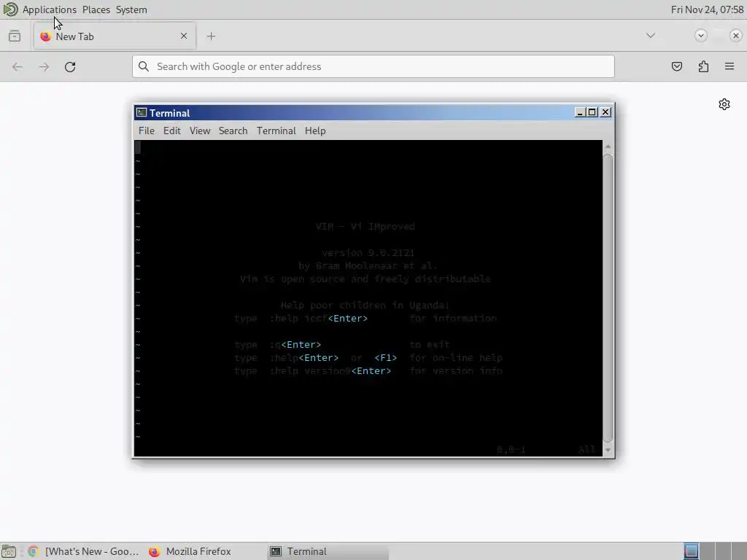This screenshot has width=747, height=560.
Task: Click the 'version 9.0.2121' text
Action: 368,253
